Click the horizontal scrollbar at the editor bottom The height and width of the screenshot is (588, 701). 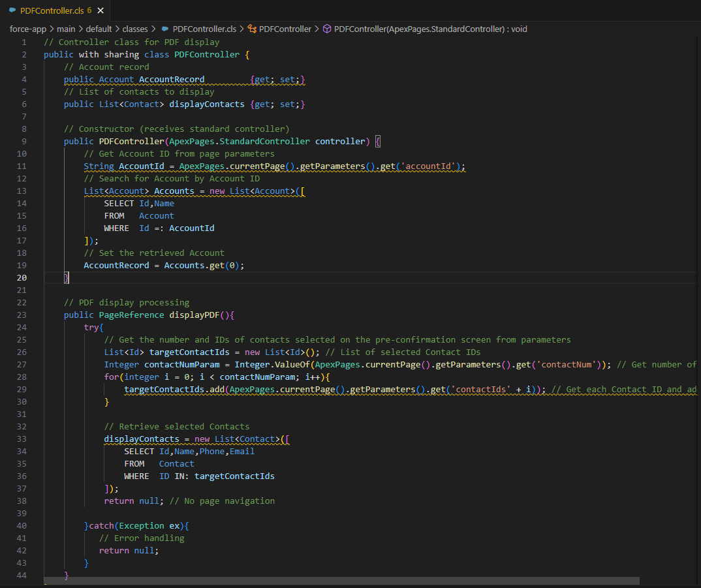click(x=341, y=581)
